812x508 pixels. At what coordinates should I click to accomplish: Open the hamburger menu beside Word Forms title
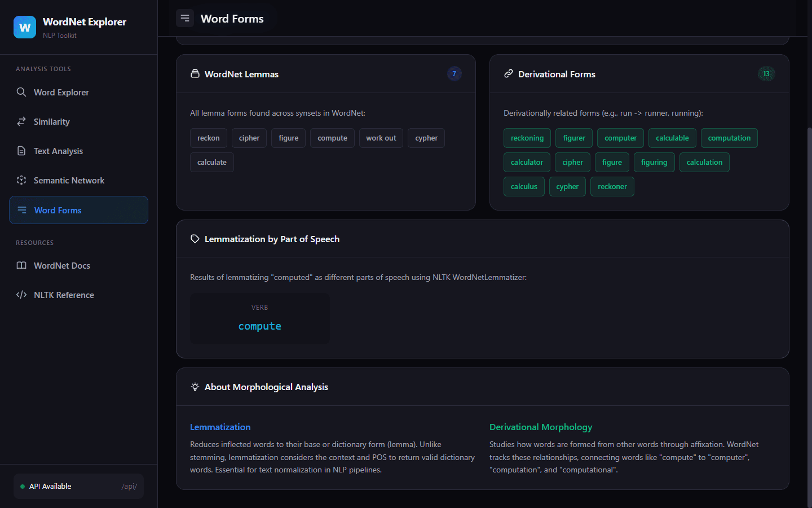tap(184, 18)
